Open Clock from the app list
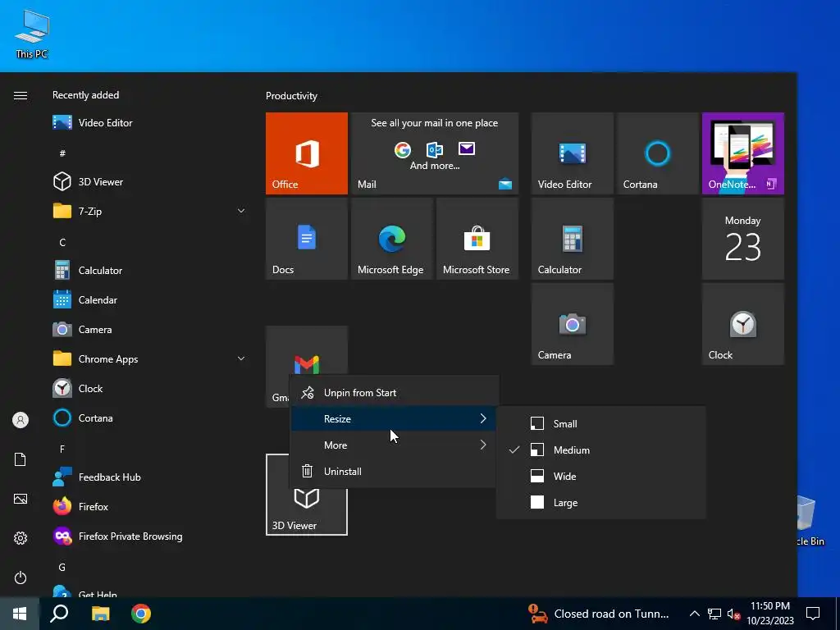The width and height of the screenshot is (840, 630). [x=149, y=388]
